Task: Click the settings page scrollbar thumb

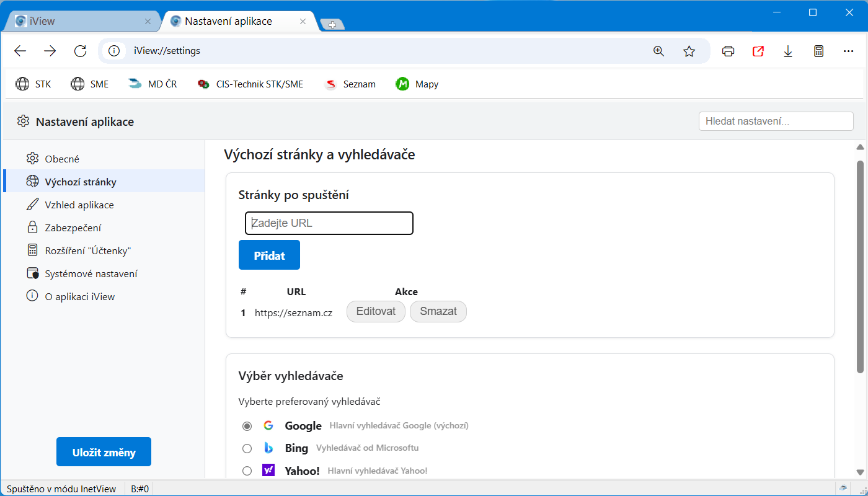Action: pyautogui.click(x=860, y=267)
